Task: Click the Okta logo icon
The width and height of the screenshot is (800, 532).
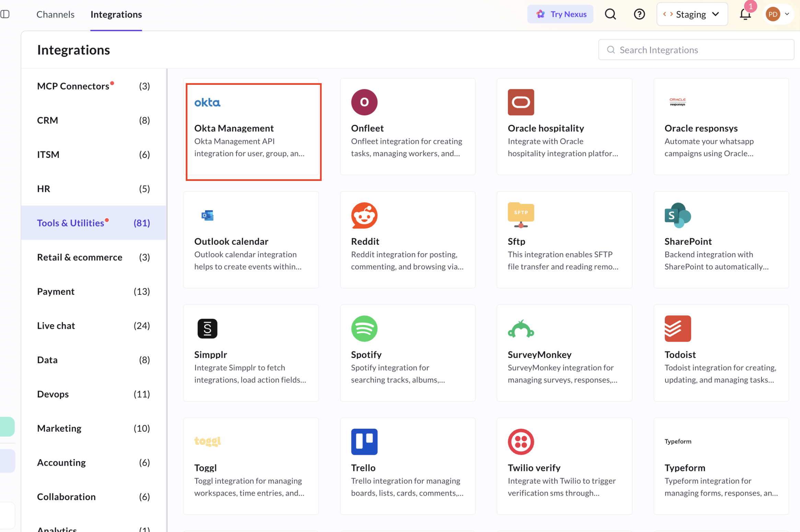Action: (x=207, y=102)
